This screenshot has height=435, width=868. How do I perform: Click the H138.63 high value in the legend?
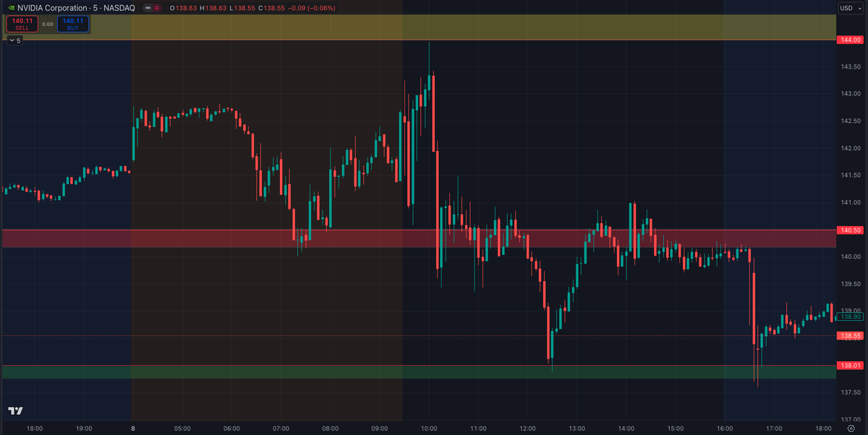213,8
